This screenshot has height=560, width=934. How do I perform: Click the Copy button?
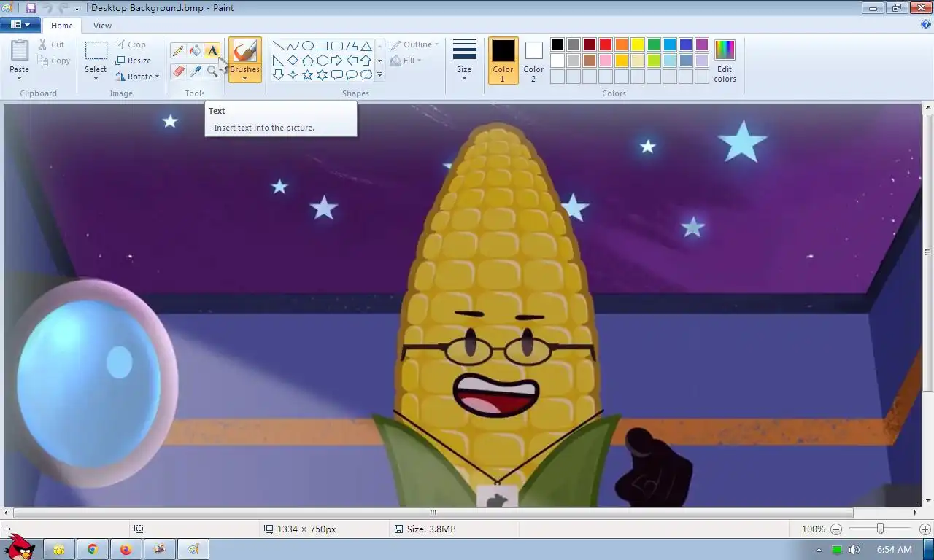click(x=54, y=61)
